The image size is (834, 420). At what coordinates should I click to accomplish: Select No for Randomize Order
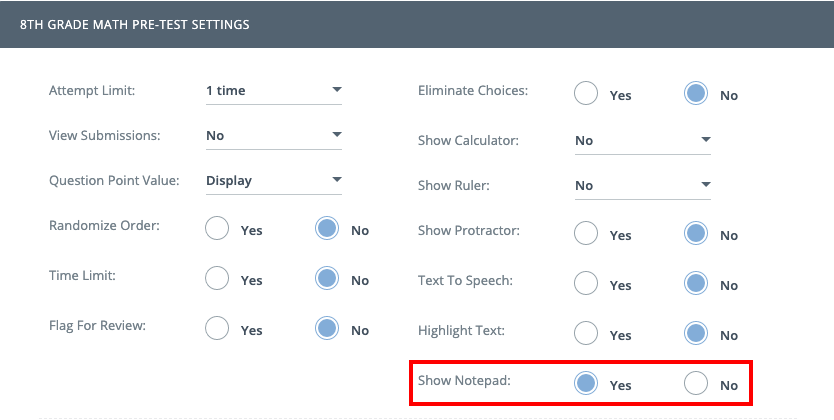click(x=327, y=230)
